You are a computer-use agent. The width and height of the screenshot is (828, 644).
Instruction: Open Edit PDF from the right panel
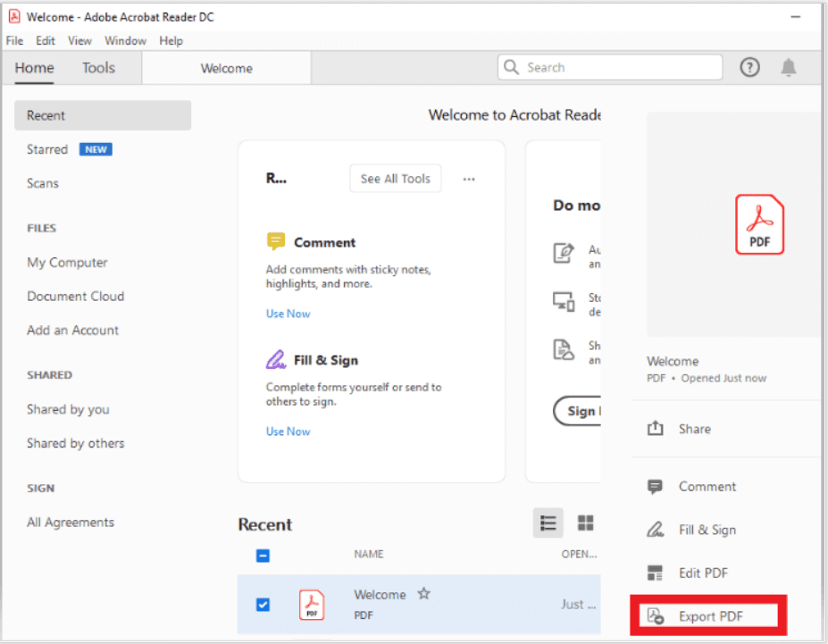657,572
